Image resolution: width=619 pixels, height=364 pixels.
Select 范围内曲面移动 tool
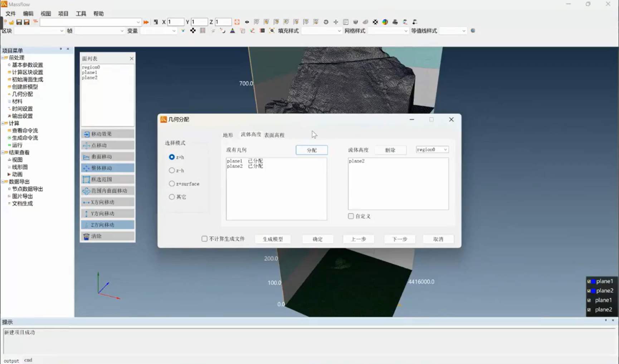pyautogui.click(x=108, y=191)
